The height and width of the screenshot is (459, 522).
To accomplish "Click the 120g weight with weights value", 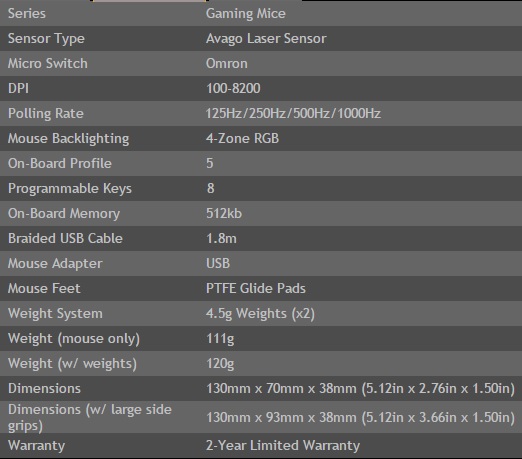I will 220,364.
